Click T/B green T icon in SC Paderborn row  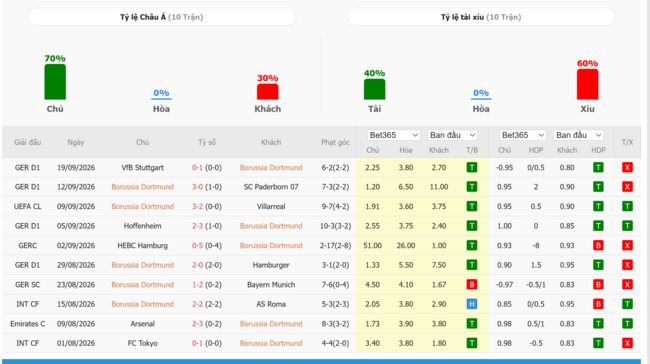[472, 187]
